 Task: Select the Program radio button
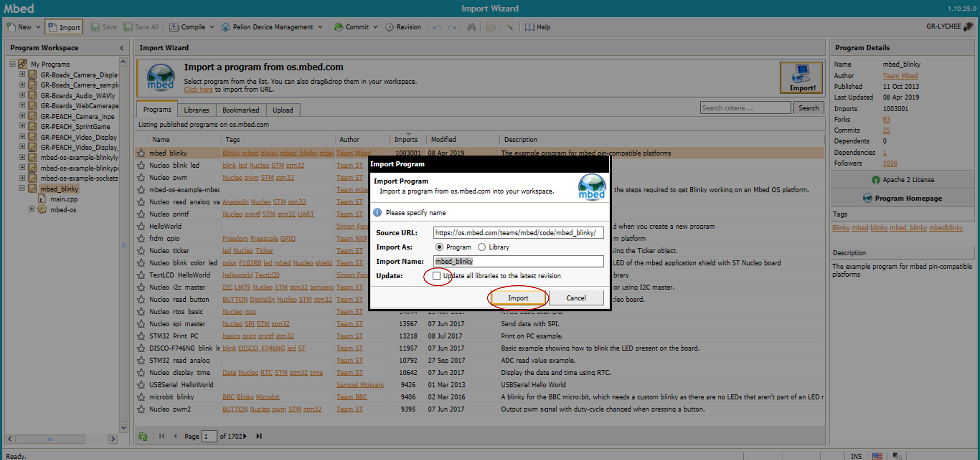pyautogui.click(x=439, y=247)
